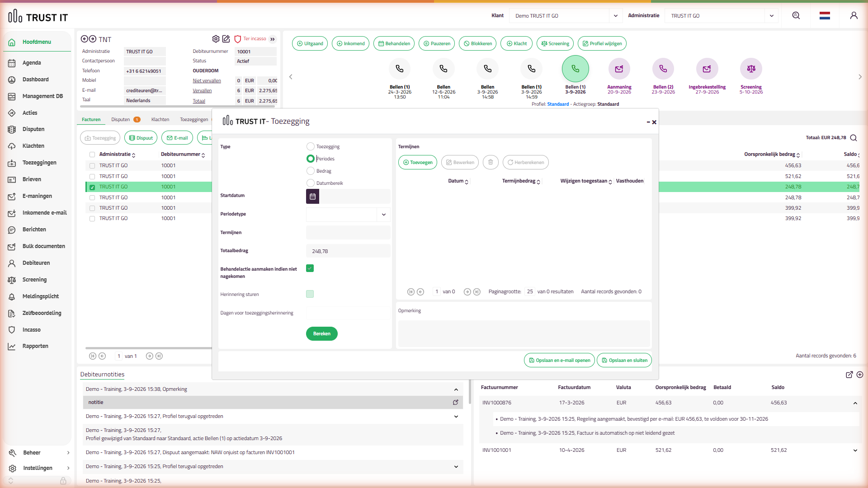This screenshot has height=488, width=868.
Task: Collapse the Opmerking note of 3-9-2026 15:38
Action: 456,389
